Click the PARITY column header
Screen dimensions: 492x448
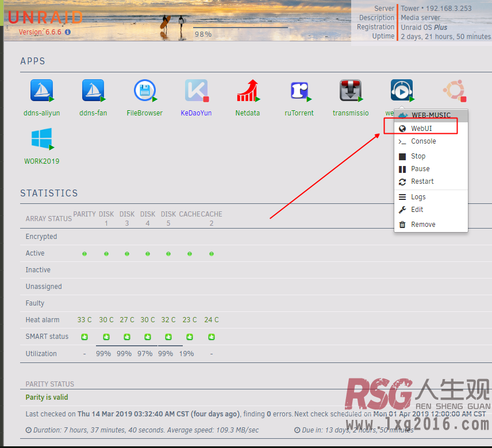(x=84, y=214)
